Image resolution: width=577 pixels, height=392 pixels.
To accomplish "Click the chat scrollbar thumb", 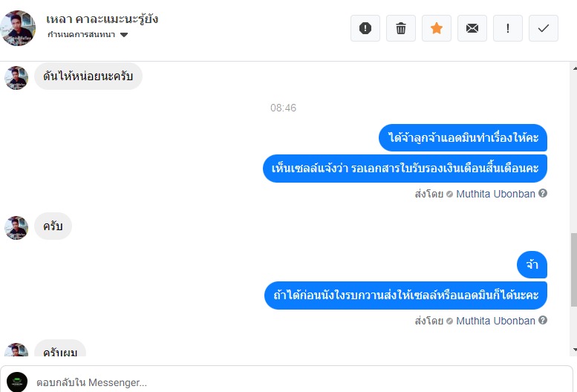I will [574, 269].
